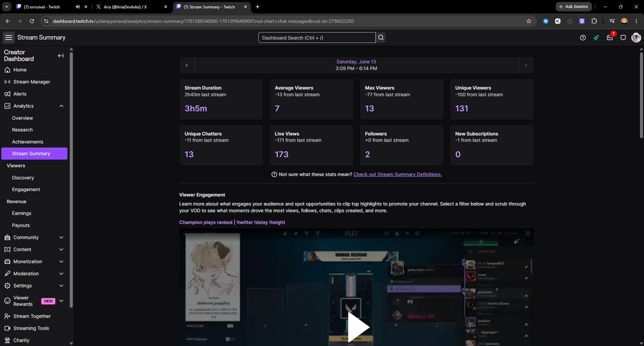
Task: Open the green sparkle channel points icon
Action: click(596, 38)
